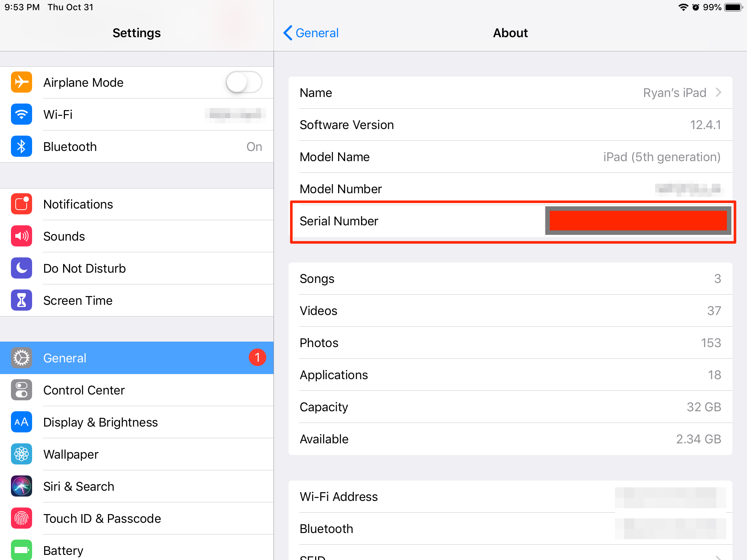
Task: Open Touch ID & Passcode settings
Action: click(x=102, y=518)
